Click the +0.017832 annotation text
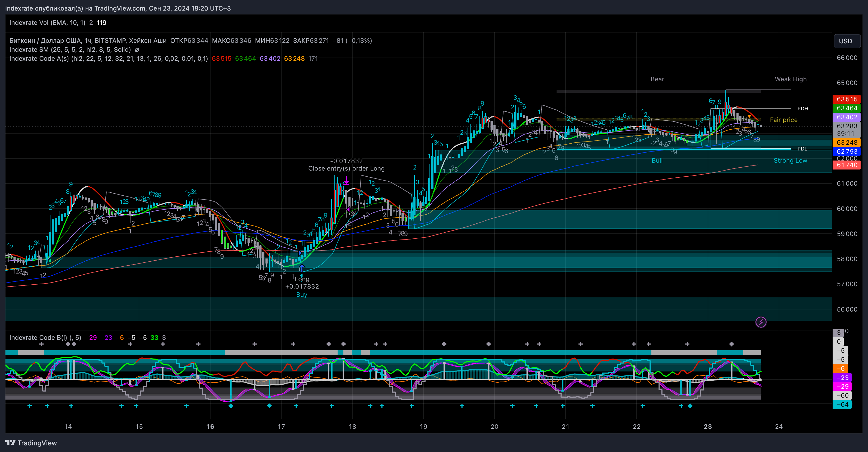 pyautogui.click(x=302, y=286)
